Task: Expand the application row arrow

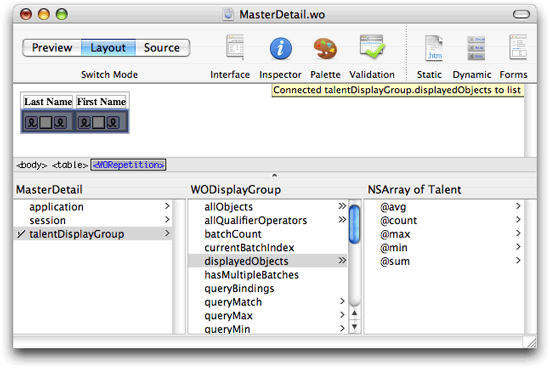Action: tap(167, 206)
